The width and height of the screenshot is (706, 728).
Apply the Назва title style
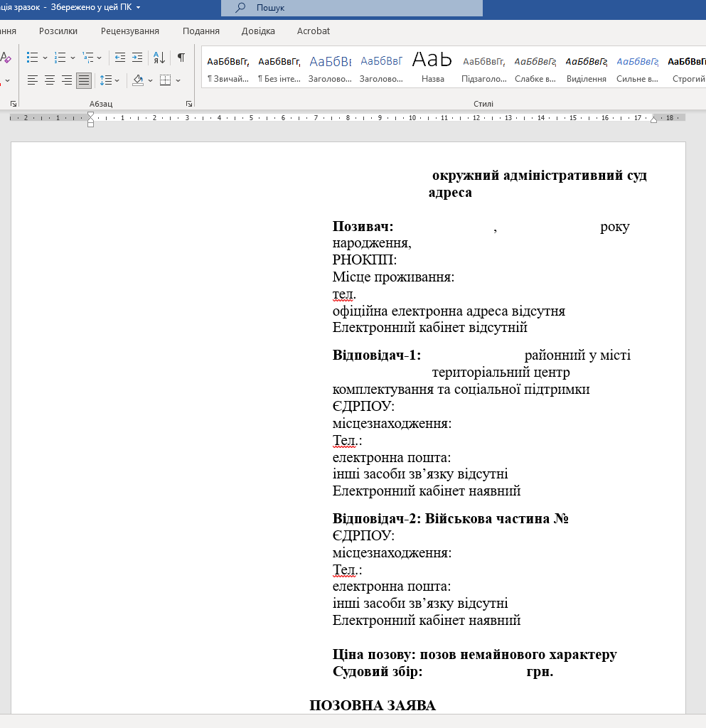click(x=432, y=68)
